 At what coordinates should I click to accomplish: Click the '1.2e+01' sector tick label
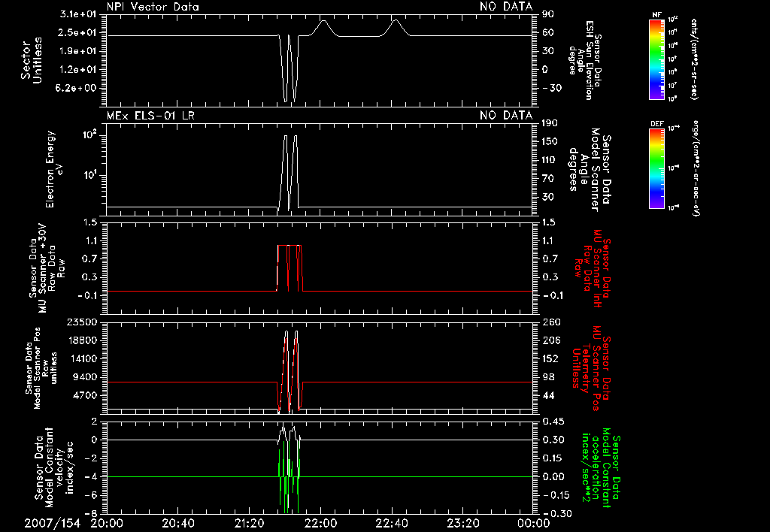[77, 70]
